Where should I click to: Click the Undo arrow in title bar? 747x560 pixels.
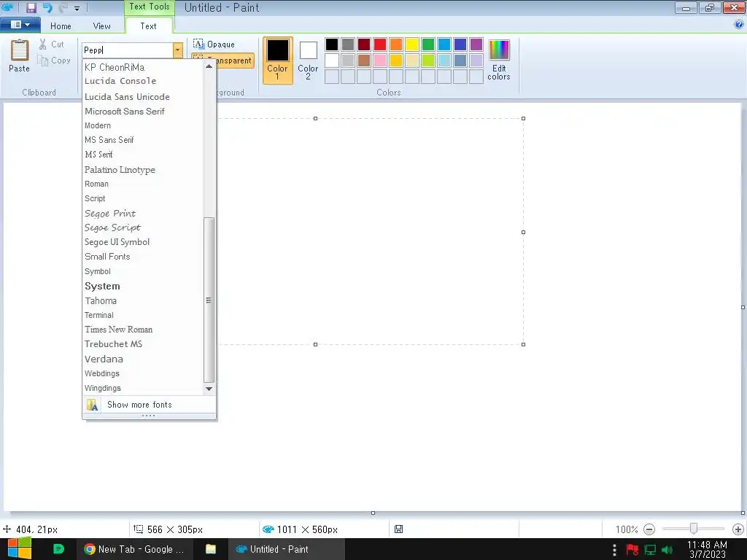[x=47, y=7]
